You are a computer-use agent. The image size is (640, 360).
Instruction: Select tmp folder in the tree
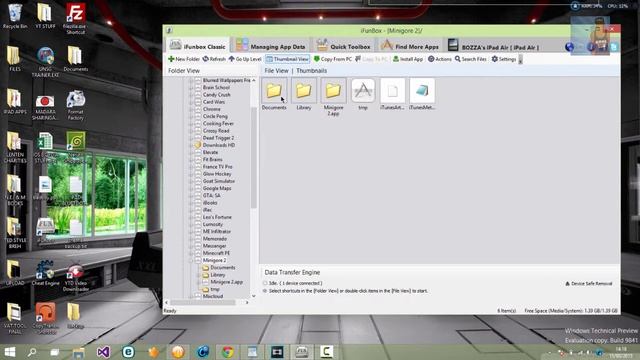tap(215, 289)
